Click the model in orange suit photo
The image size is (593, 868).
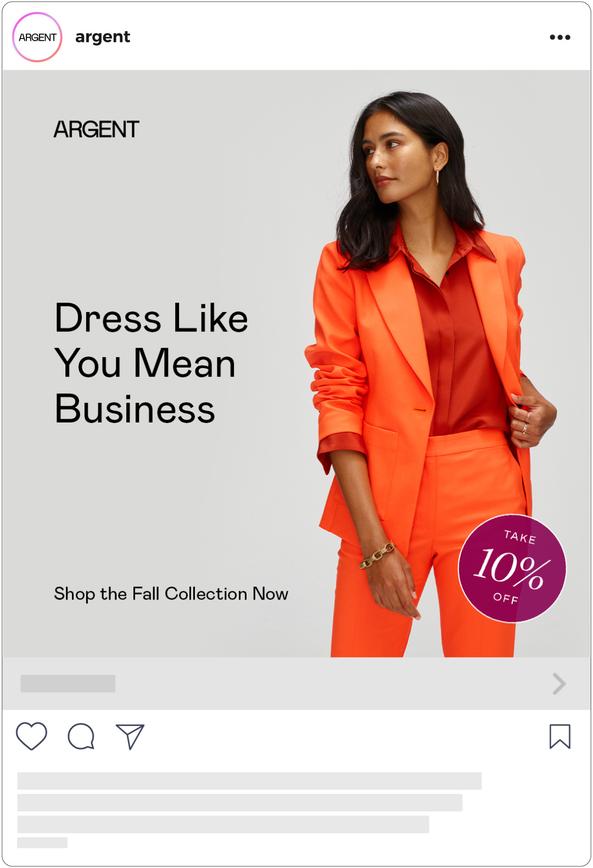[431, 374]
